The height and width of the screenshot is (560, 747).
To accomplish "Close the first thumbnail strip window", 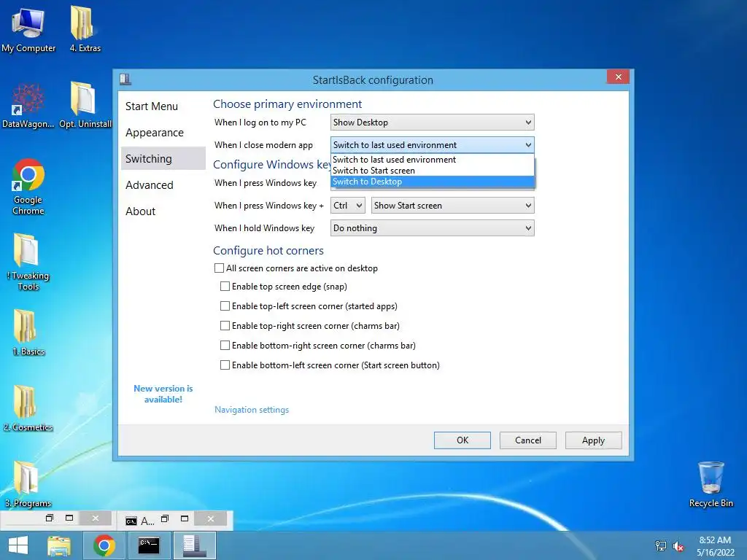I will tap(96, 518).
